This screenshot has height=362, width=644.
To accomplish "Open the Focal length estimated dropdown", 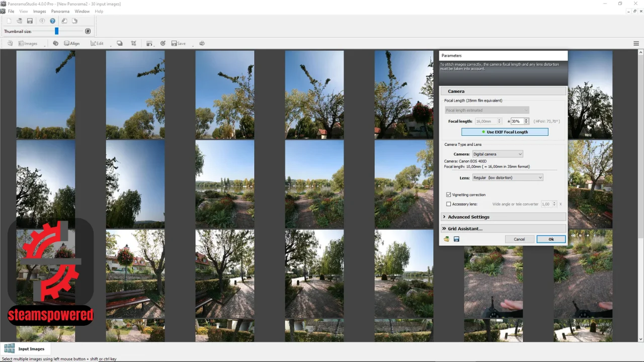I will point(487,110).
